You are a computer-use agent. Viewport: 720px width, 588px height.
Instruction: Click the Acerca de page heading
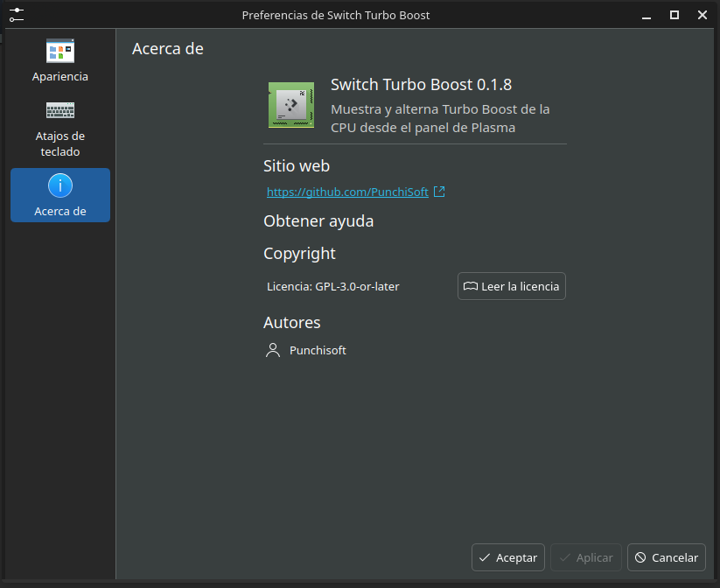(168, 49)
